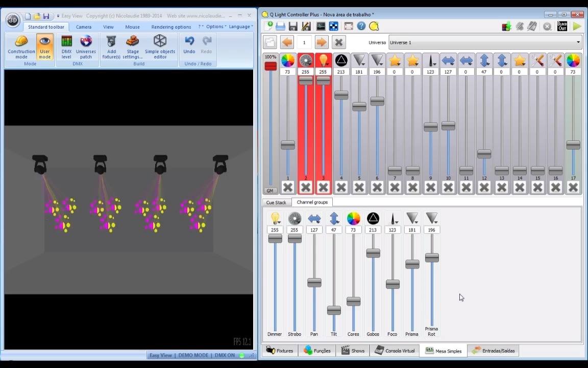The height and width of the screenshot is (368, 588).
Task: Click About QLC+ lightbulb icon
Action: (x=374, y=26)
